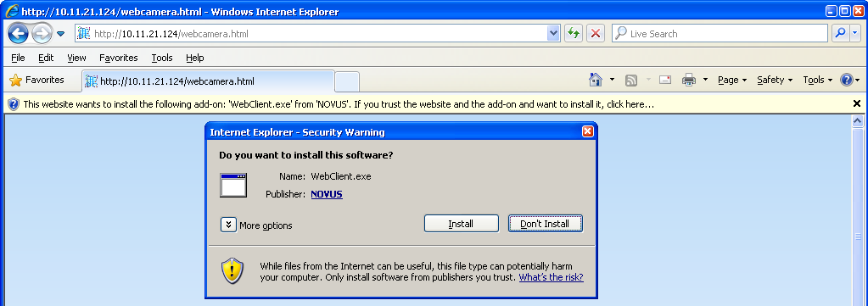This screenshot has width=868, height=306.
Task: Click the RSS feeds icon
Action: 631,81
